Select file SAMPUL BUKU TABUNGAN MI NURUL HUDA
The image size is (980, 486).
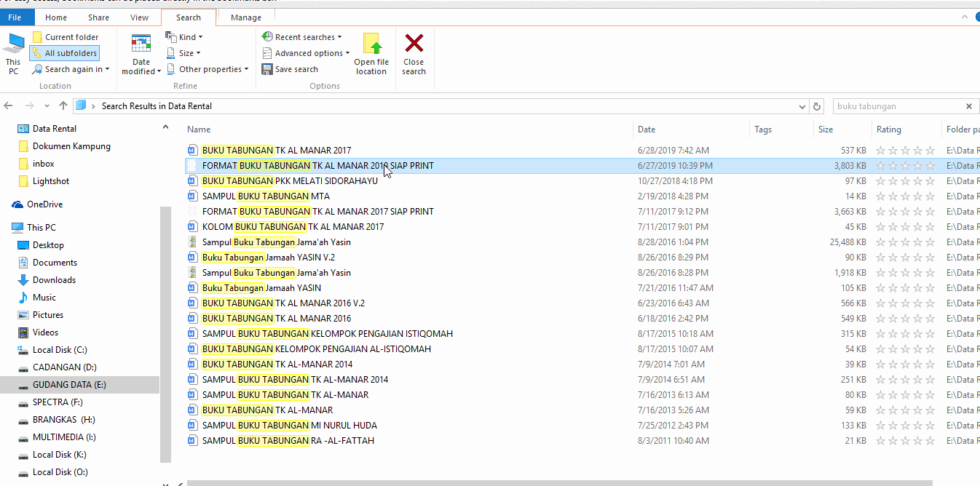(290, 426)
